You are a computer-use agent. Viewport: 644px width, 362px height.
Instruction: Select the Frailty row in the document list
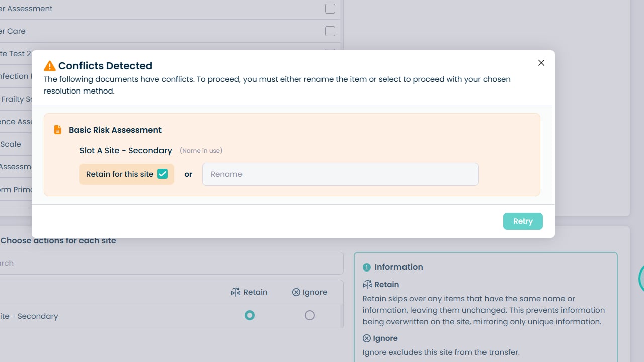(x=16, y=99)
